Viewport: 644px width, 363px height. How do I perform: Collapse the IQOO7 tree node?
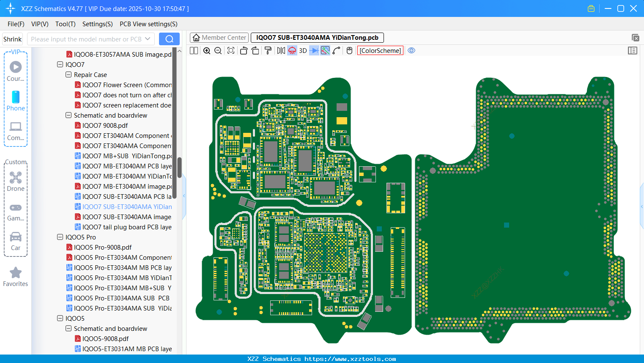pyautogui.click(x=60, y=65)
